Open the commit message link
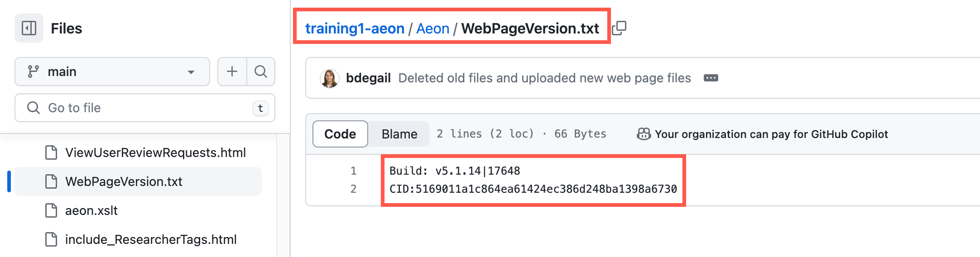This screenshot has width=980, height=257. [x=544, y=78]
